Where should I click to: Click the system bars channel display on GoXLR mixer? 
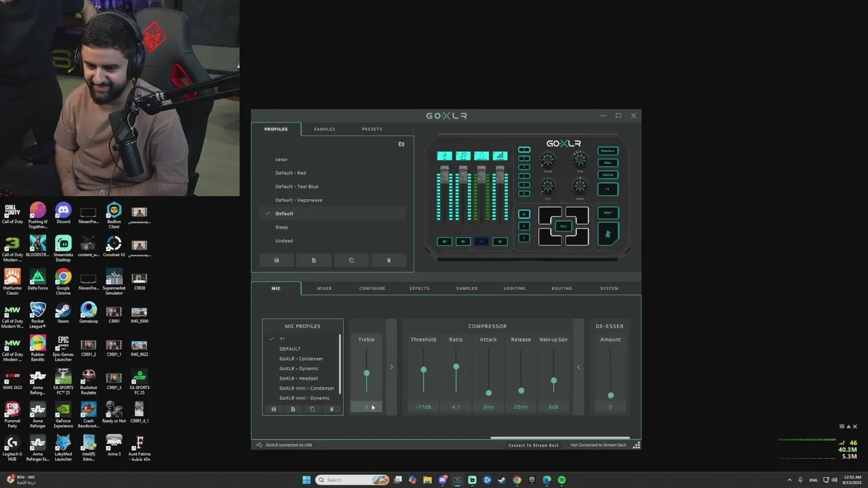(500, 156)
